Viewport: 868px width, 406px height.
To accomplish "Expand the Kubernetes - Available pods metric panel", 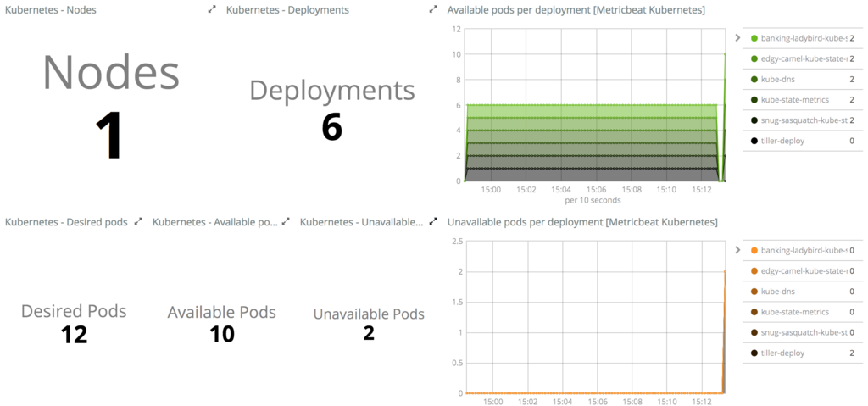I will point(286,221).
